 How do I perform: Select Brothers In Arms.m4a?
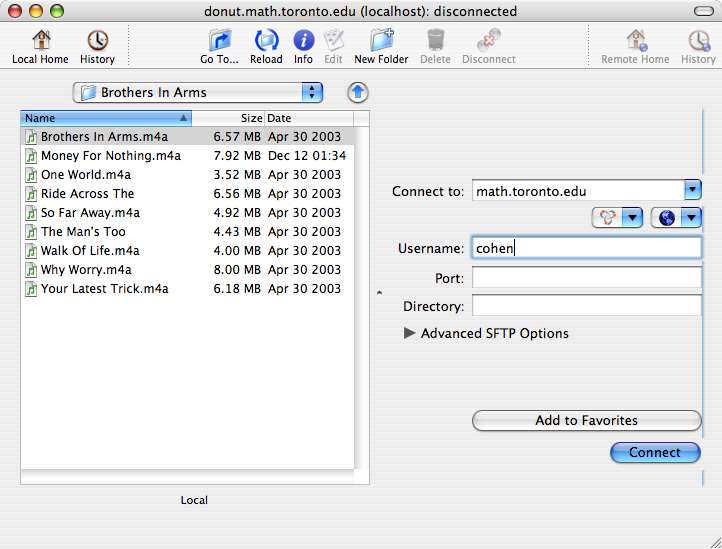point(188,137)
